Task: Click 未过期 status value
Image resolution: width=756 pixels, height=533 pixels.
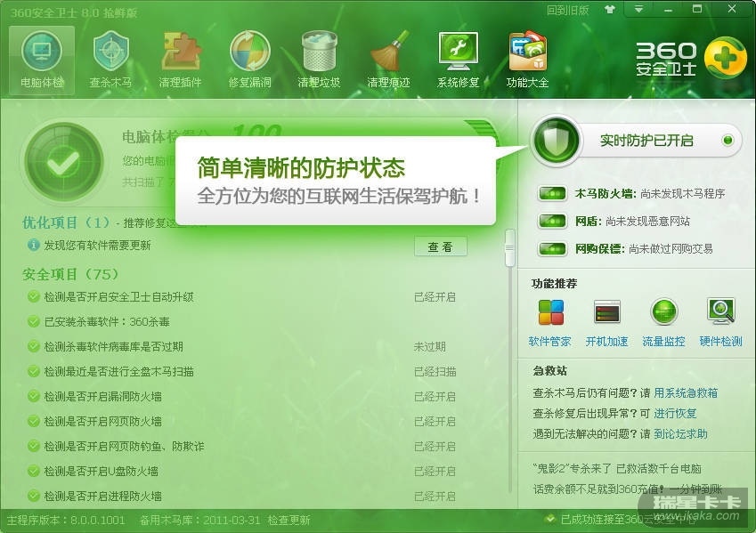Action: (x=429, y=347)
